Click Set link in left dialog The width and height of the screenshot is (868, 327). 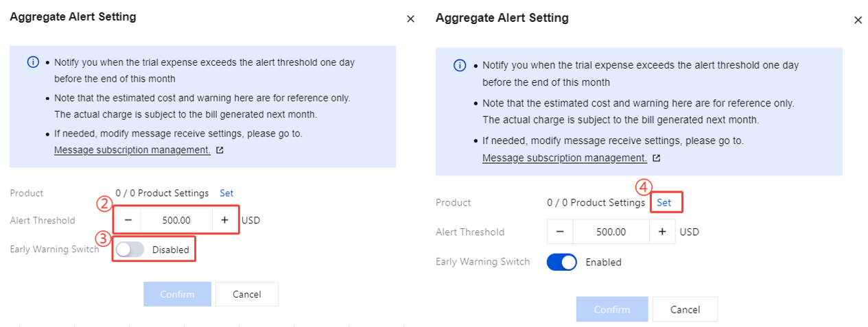(x=226, y=193)
